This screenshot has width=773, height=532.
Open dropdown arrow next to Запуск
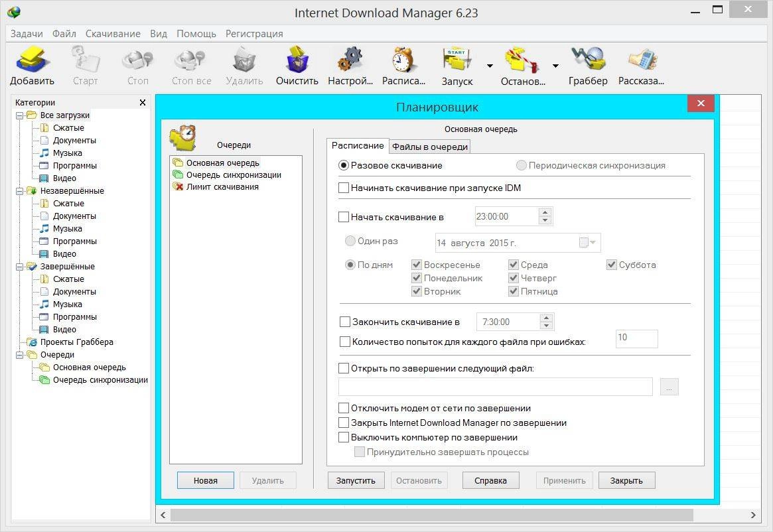pos(490,66)
